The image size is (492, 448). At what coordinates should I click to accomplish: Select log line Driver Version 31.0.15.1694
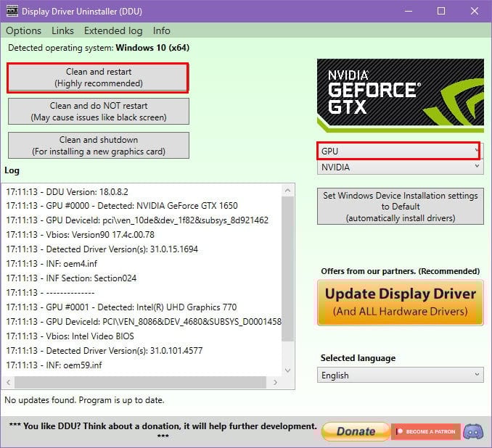(102, 249)
